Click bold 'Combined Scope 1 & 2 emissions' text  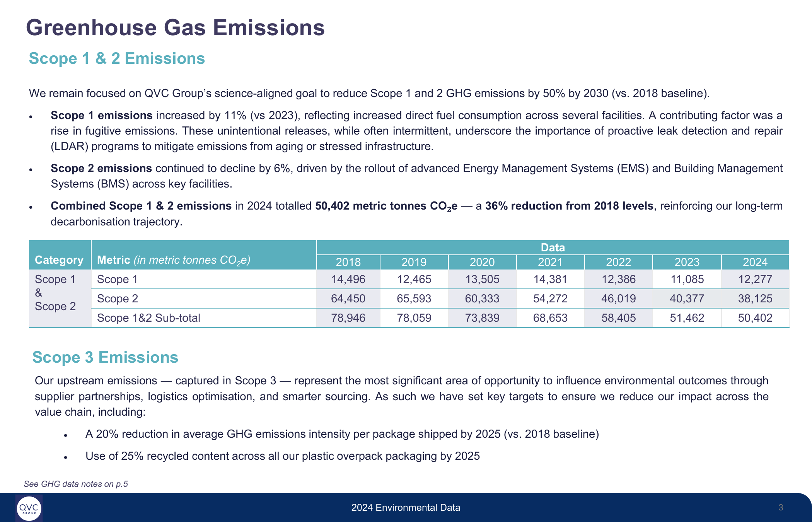141,206
